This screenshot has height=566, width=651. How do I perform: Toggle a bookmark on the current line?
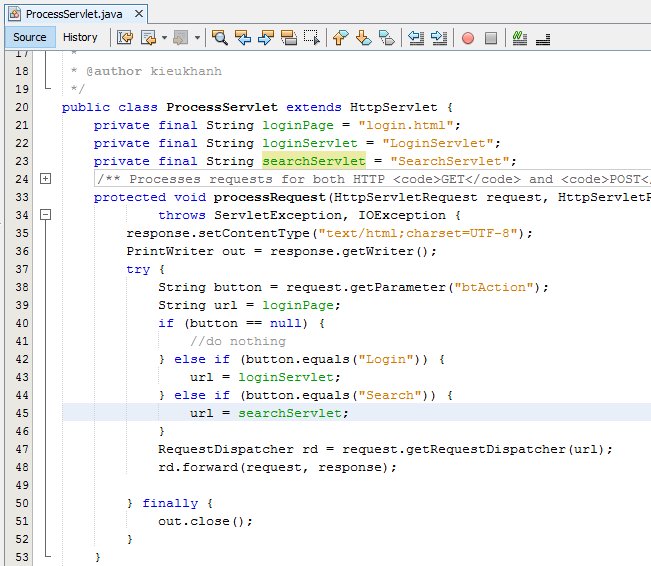click(x=387, y=38)
